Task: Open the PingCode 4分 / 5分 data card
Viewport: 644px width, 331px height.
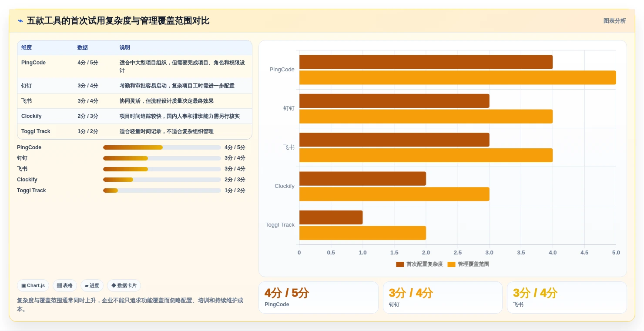Action: click(319, 298)
